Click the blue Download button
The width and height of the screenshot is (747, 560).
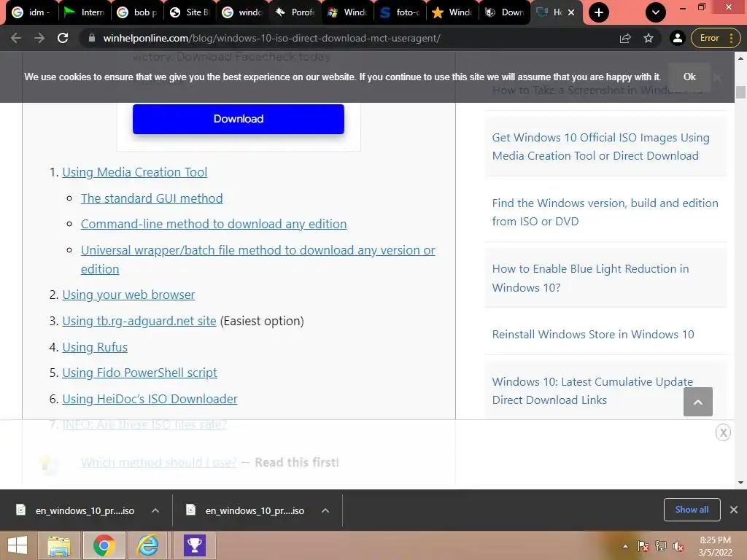[x=239, y=119]
